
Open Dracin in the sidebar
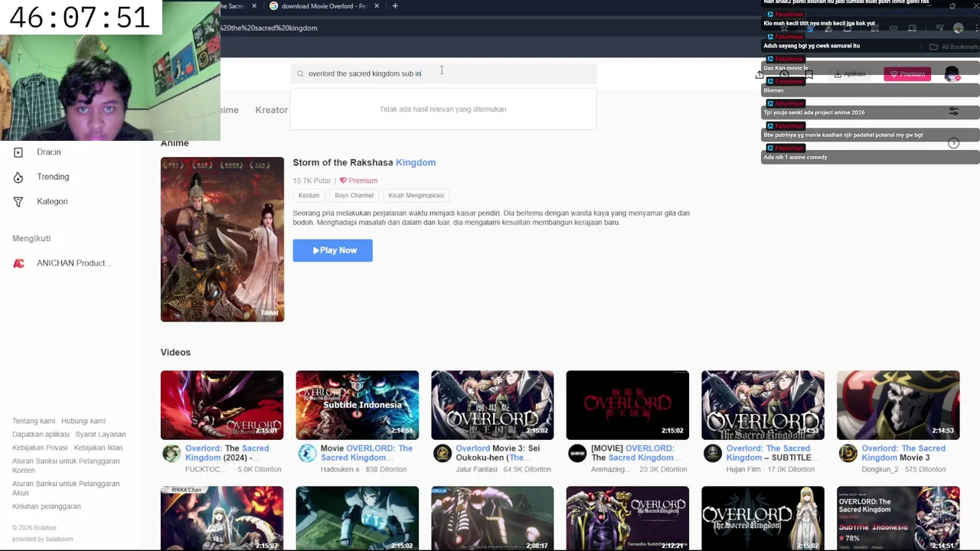coord(48,152)
